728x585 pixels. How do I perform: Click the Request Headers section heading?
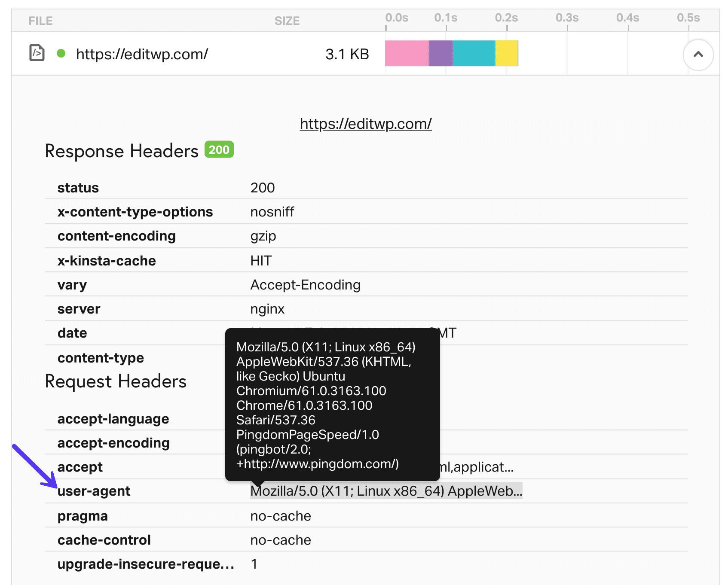click(x=116, y=381)
